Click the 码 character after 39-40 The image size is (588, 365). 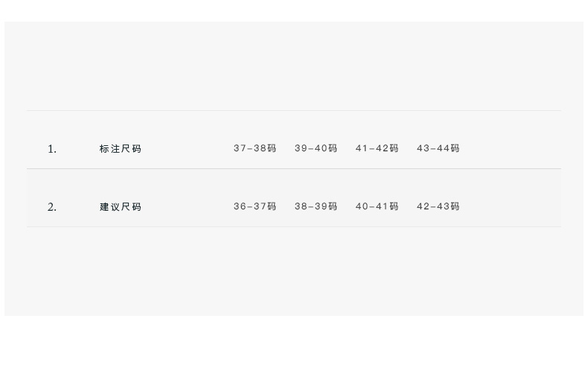click(x=333, y=148)
